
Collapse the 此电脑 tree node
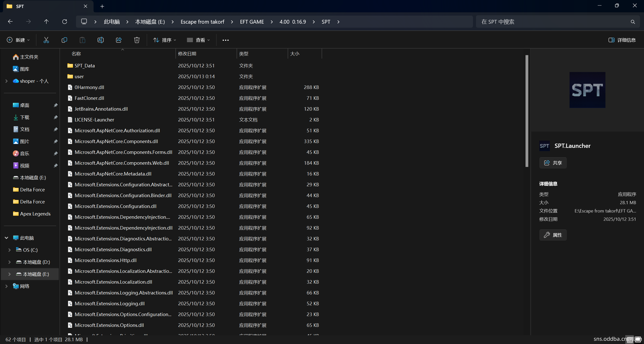tap(7, 238)
